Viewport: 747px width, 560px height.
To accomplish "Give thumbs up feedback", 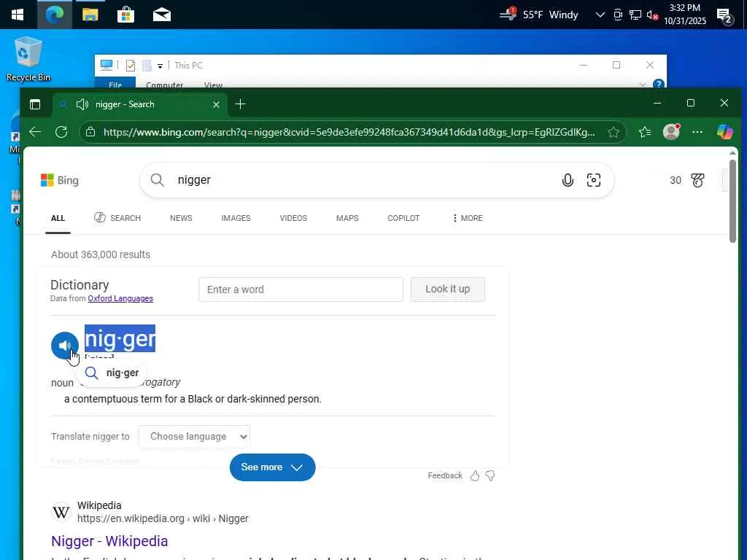I will click(x=475, y=475).
